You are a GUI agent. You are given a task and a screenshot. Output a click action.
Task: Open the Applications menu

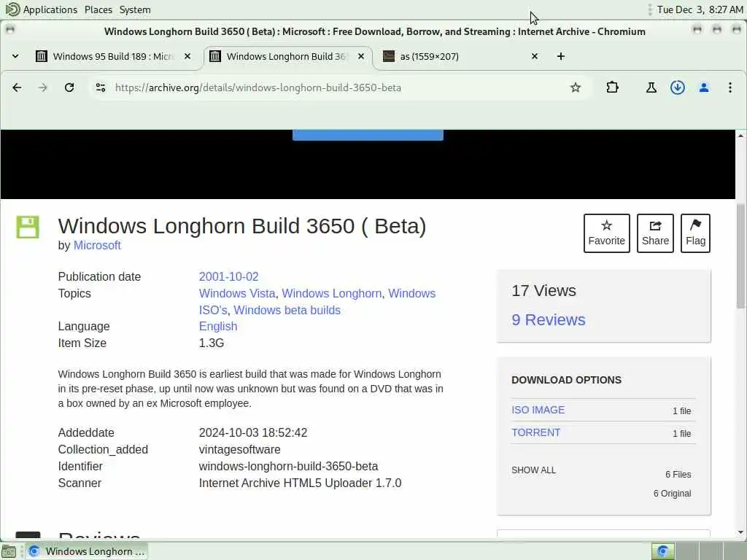50,9
